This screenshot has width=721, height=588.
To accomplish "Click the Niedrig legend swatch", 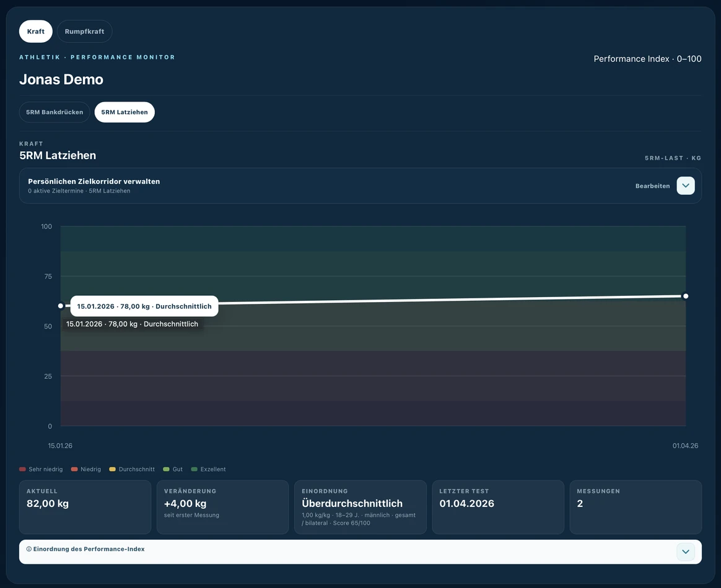I will coord(74,469).
